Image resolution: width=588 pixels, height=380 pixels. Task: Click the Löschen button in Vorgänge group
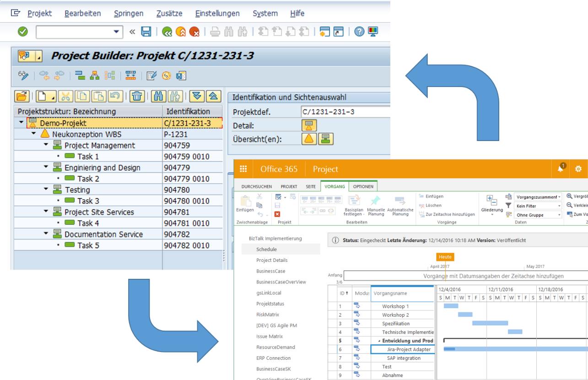point(431,206)
